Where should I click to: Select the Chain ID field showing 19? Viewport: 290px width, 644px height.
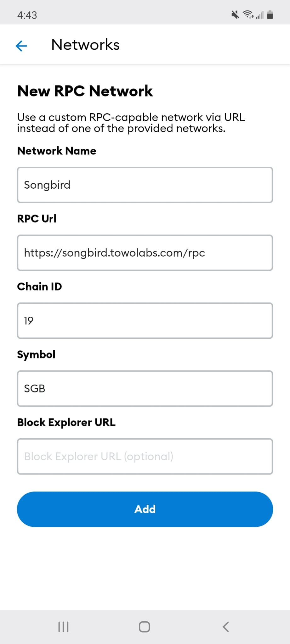[x=145, y=321]
